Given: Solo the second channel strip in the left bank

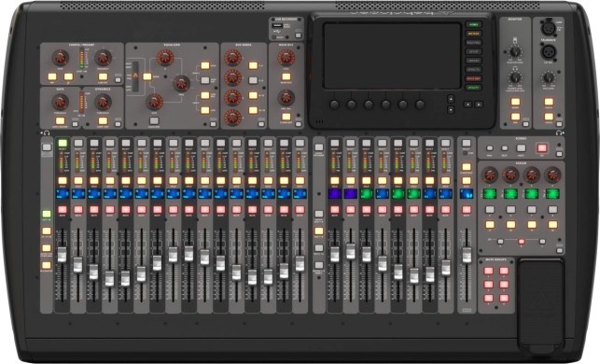Looking at the screenshot, I should pyautogui.click(x=78, y=181).
